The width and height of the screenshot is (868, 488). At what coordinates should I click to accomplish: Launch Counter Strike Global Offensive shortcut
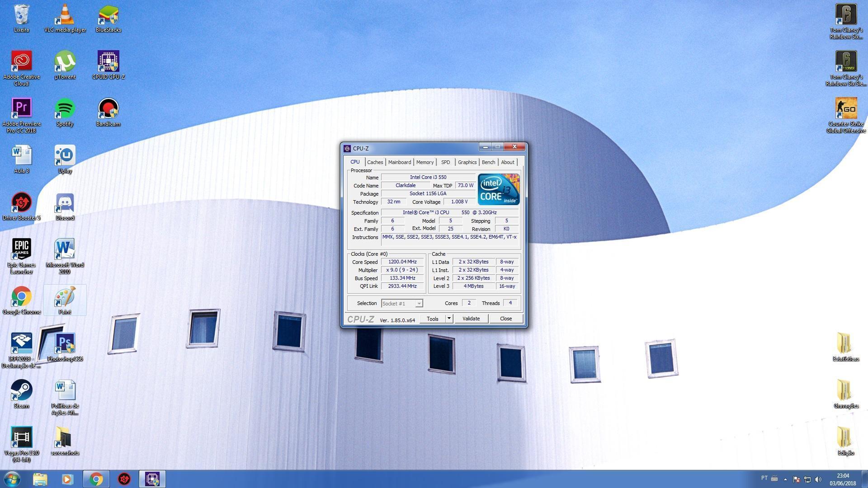846,115
